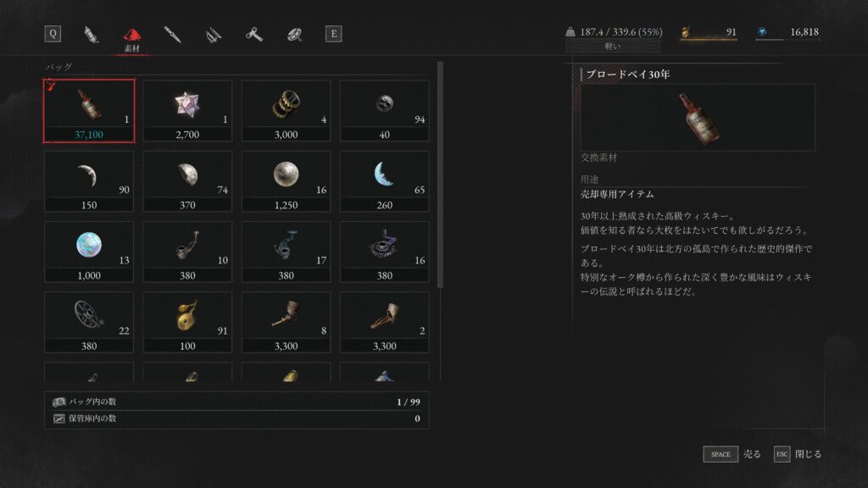Select the gold ergo item priced 100
Screen dimensions: 868x488
click(x=187, y=322)
